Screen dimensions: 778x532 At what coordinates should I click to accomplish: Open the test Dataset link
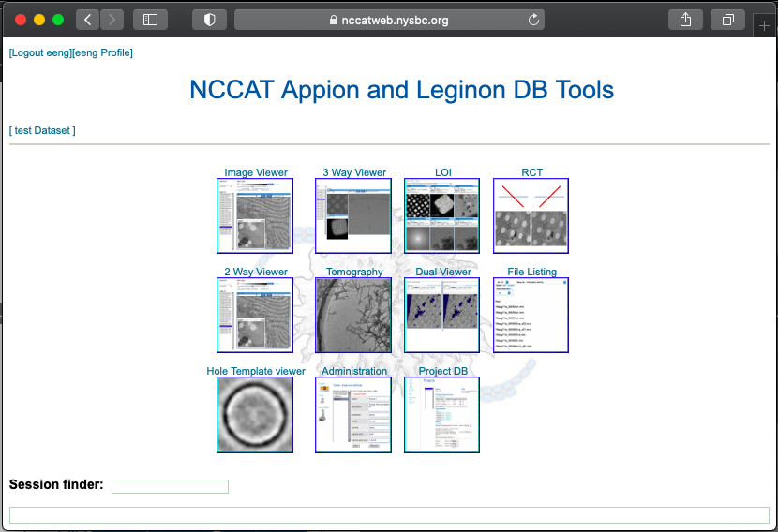(42, 130)
